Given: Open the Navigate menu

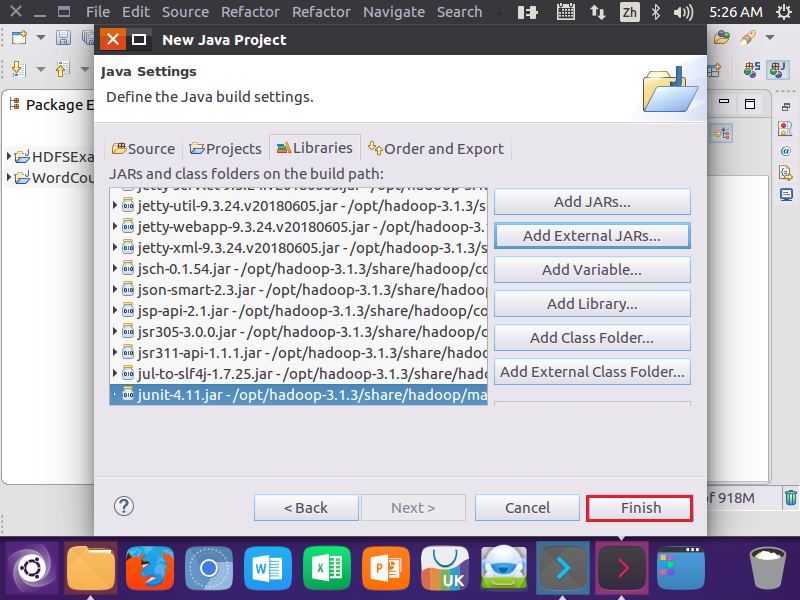Looking at the screenshot, I should tap(394, 12).
